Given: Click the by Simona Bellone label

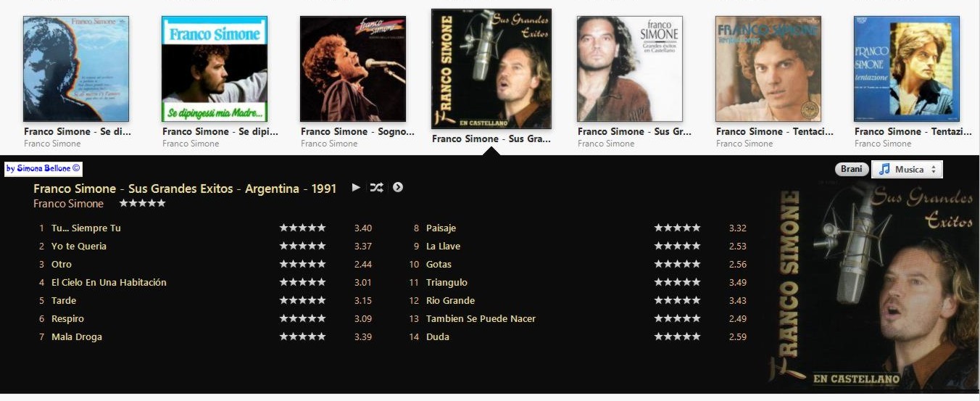Looking at the screenshot, I should 43,168.
